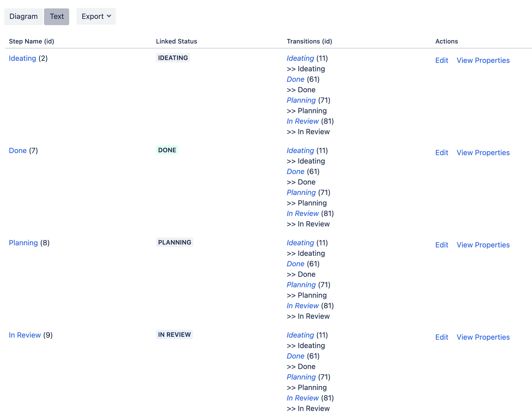Click the PLANNING status lozenge
Image resolution: width=532 pixels, height=417 pixels.
pos(174,242)
